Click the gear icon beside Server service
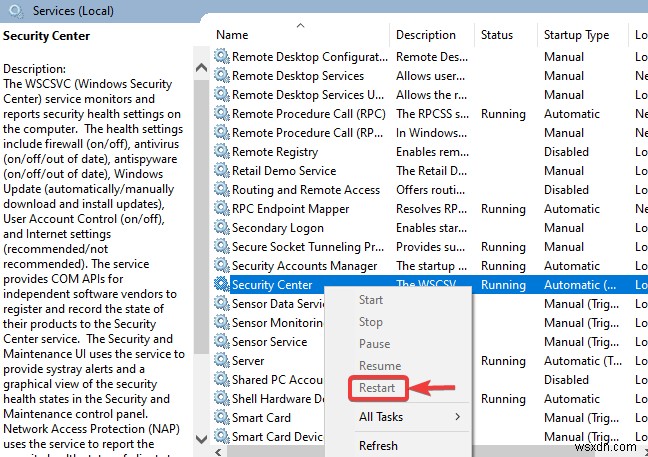 [x=222, y=361]
